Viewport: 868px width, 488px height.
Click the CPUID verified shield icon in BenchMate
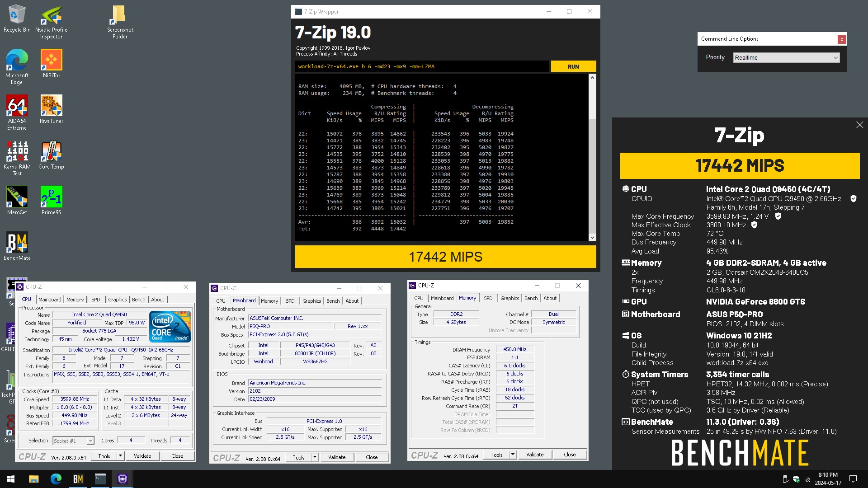coord(853,199)
